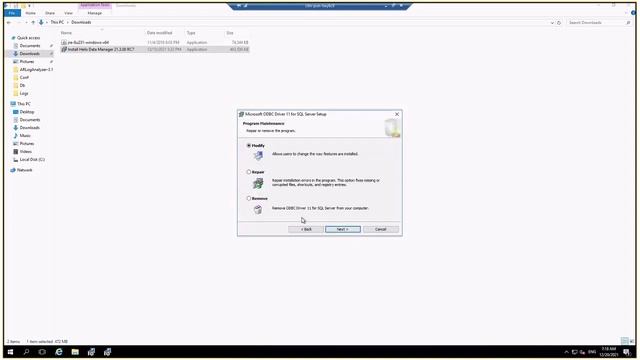Viewport: 640px width, 360px height.
Task: Sort files by Size column
Action: [230, 33]
